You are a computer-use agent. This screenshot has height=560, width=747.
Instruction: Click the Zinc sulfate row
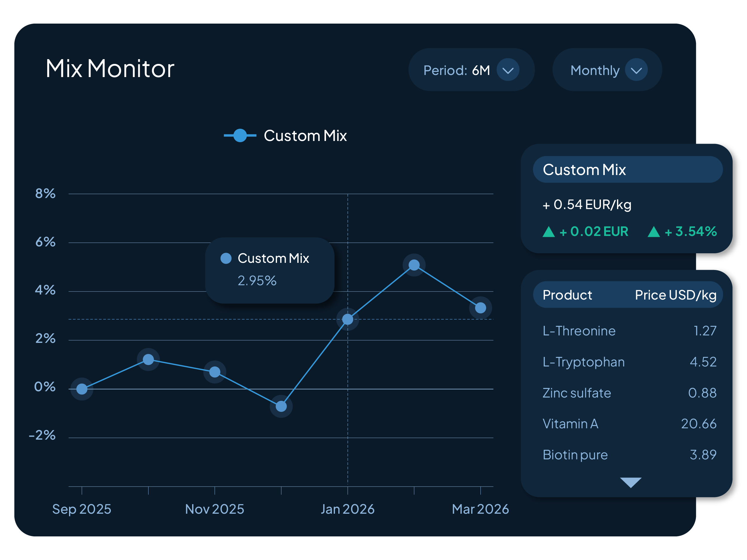576,393
